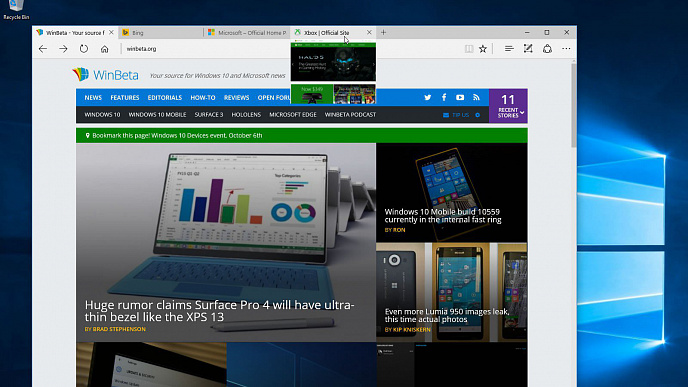Screen dimensions: 688x387
Task: Make a Web Note pen icon
Action: pos(528,48)
